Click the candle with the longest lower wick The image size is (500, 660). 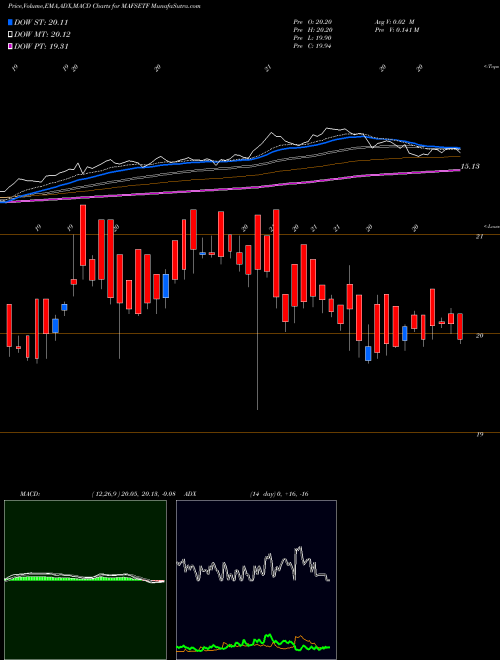258,312
